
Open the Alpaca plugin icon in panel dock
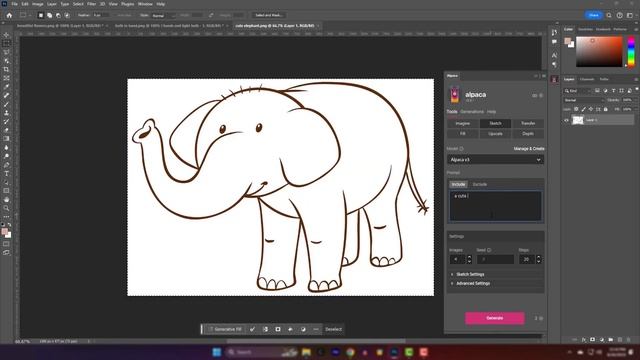554,79
